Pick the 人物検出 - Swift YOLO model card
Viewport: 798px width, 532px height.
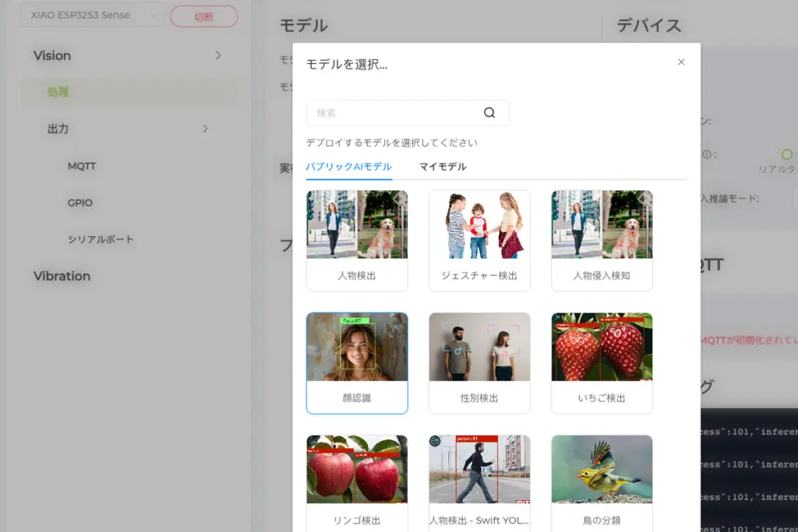[x=479, y=483]
